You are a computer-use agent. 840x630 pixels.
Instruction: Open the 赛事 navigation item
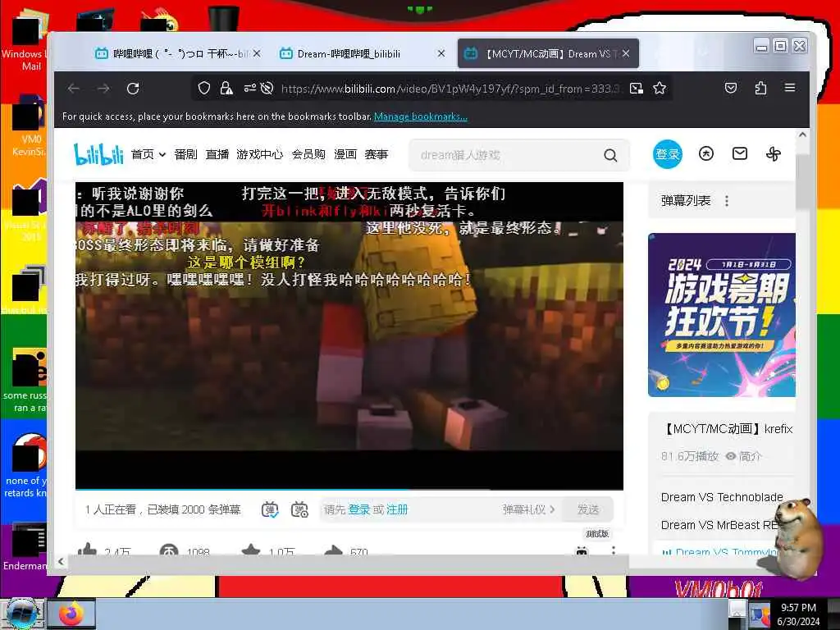click(376, 154)
